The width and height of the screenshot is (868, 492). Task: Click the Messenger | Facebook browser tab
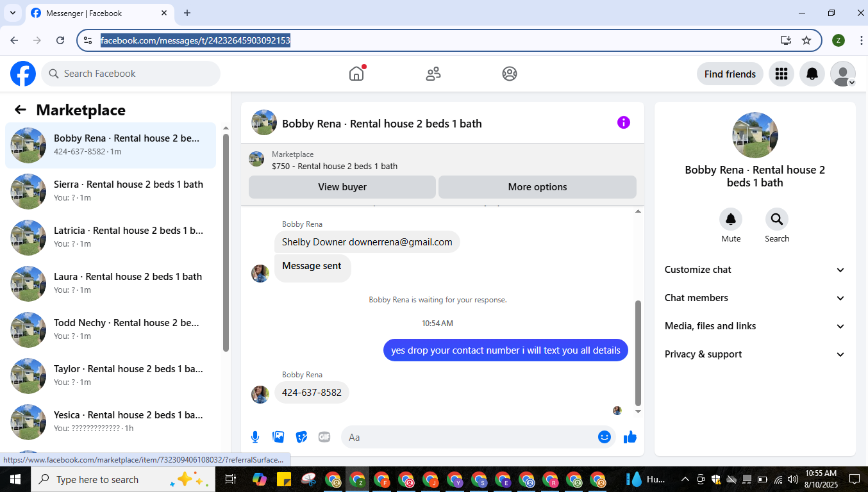tap(100, 13)
